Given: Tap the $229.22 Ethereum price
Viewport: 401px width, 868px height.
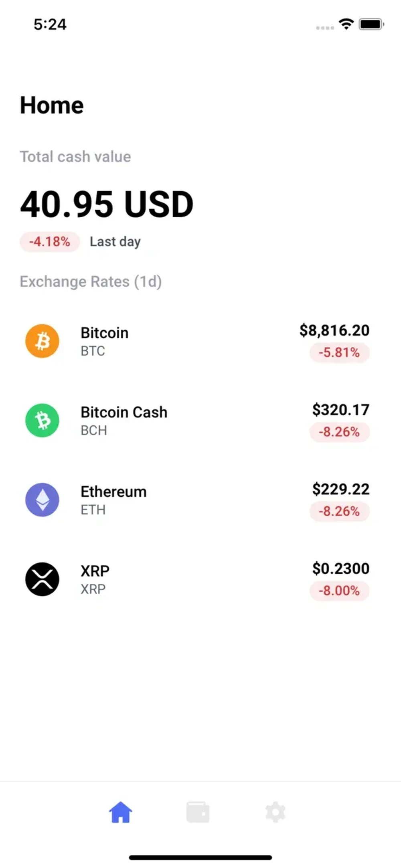Looking at the screenshot, I should coord(341,489).
